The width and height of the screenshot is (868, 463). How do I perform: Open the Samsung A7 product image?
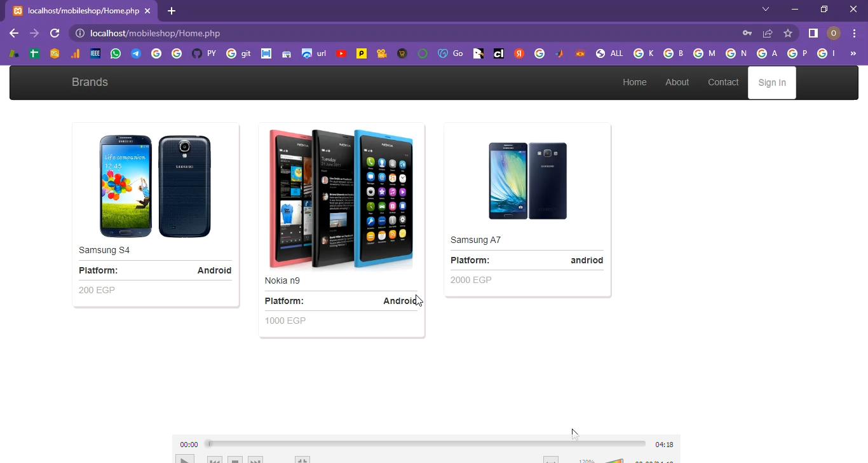(x=527, y=181)
